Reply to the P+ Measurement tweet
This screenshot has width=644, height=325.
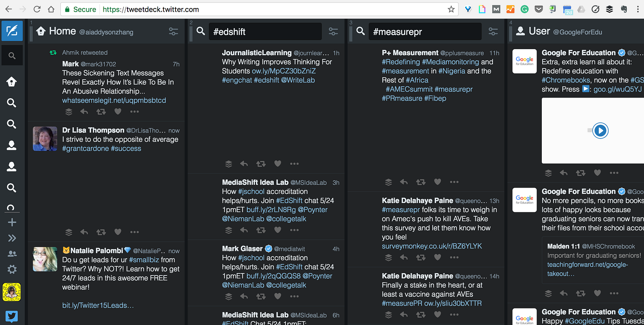(x=404, y=182)
